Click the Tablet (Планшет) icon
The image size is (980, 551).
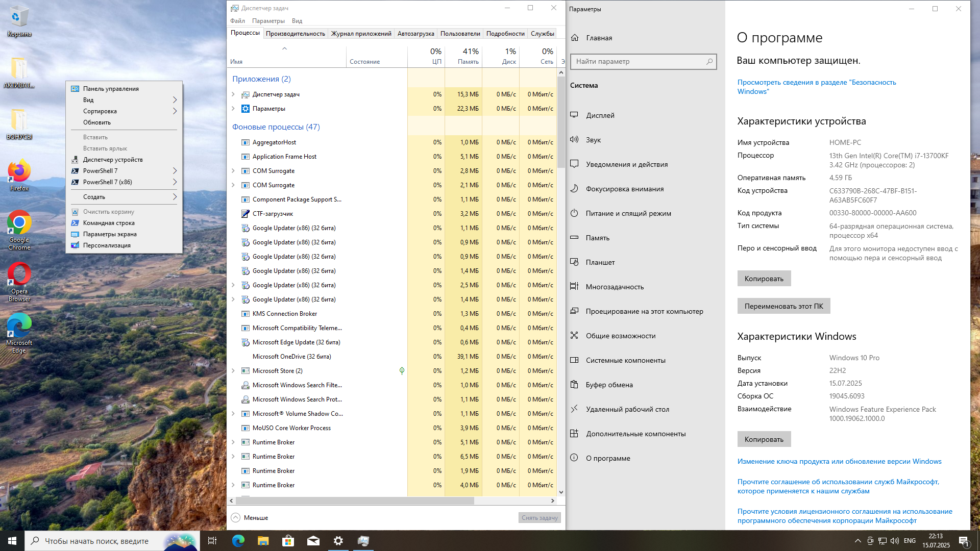(x=574, y=262)
